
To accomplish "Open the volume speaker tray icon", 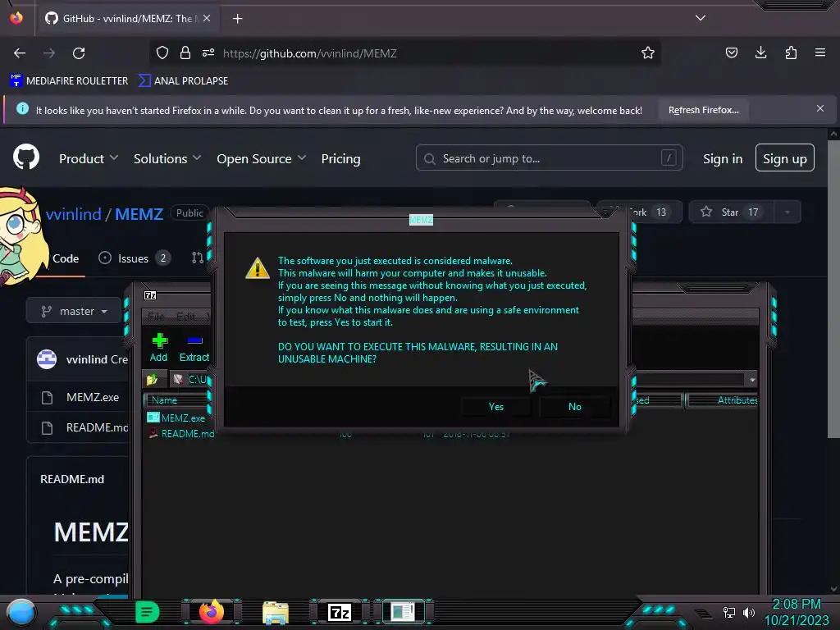I will (748, 612).
